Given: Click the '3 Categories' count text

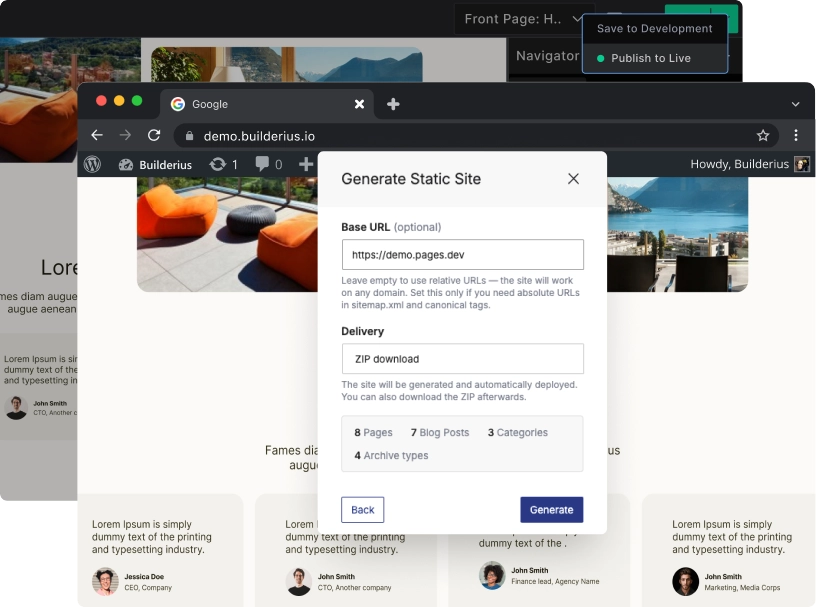Looking at the screenshot, I should pyautogui.click(x=518, y=433).
